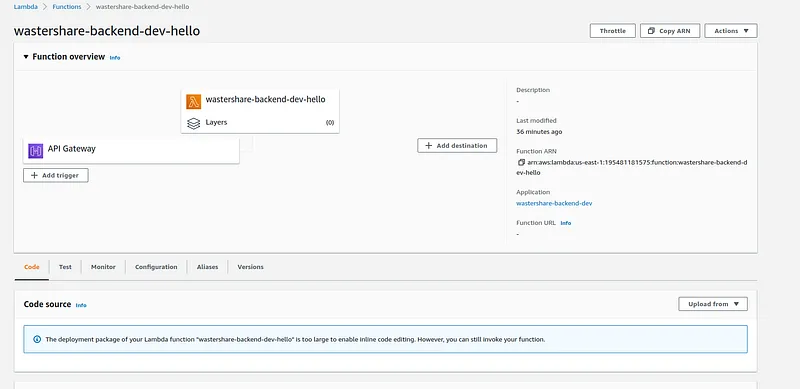Open Info link next to Code source
The width and height of the screenshot is (800, 389).
pos(81,305)
